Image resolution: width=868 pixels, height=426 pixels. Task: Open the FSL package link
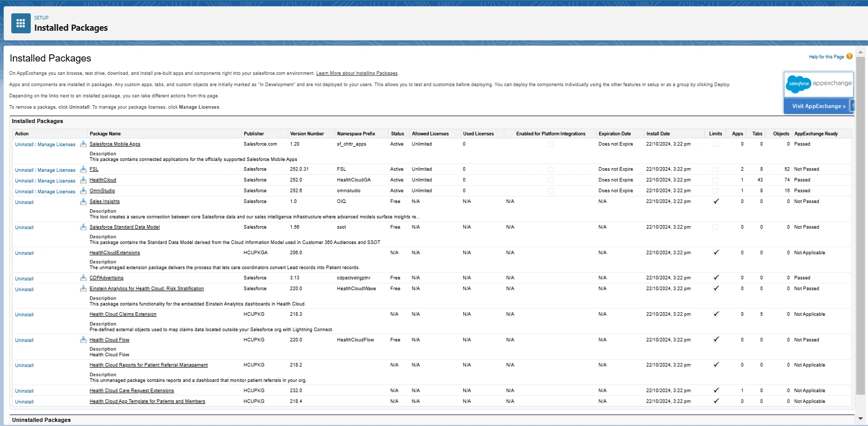click(94, 169)
